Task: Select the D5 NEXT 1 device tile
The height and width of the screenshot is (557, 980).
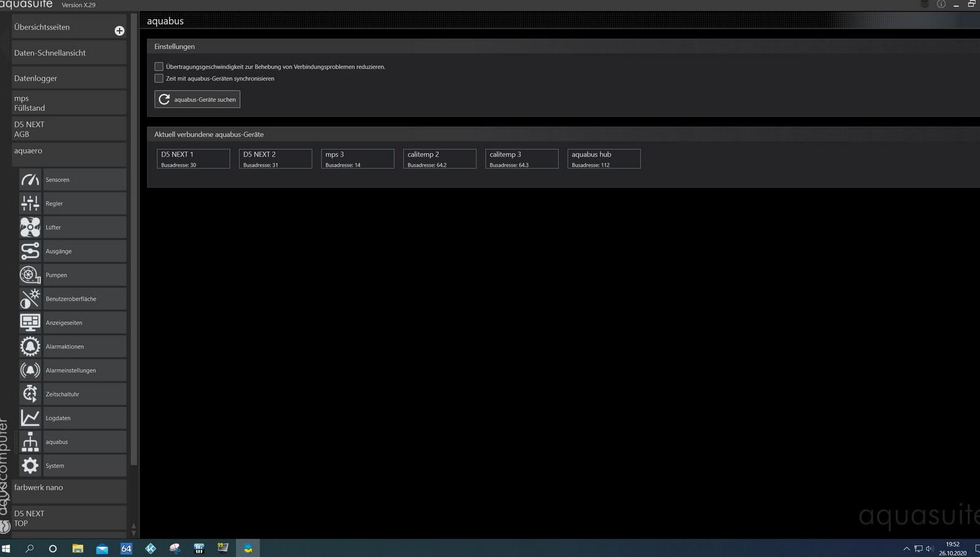Action: coord(194,159)
